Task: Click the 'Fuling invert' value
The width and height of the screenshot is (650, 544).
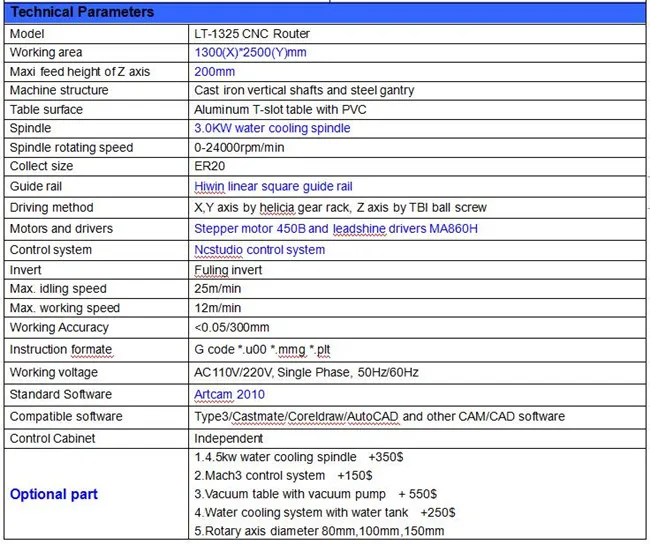Action: [228, 270]
